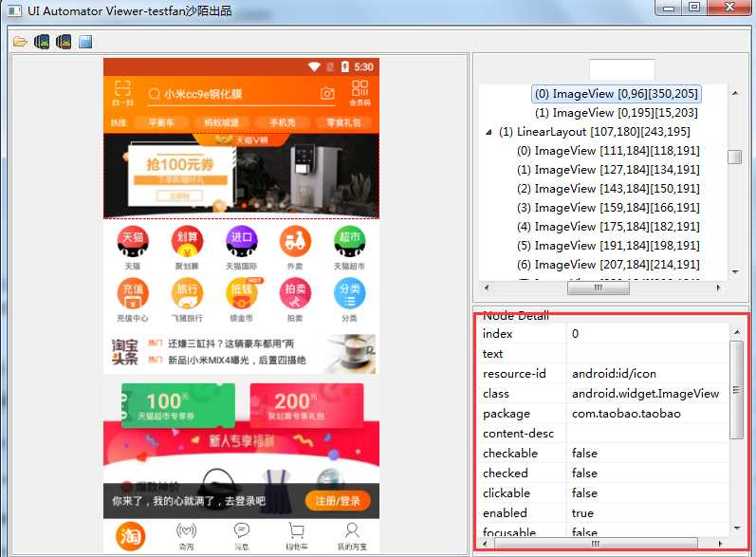Tap the shopping cart tab icon

click(x=296, y=531)
